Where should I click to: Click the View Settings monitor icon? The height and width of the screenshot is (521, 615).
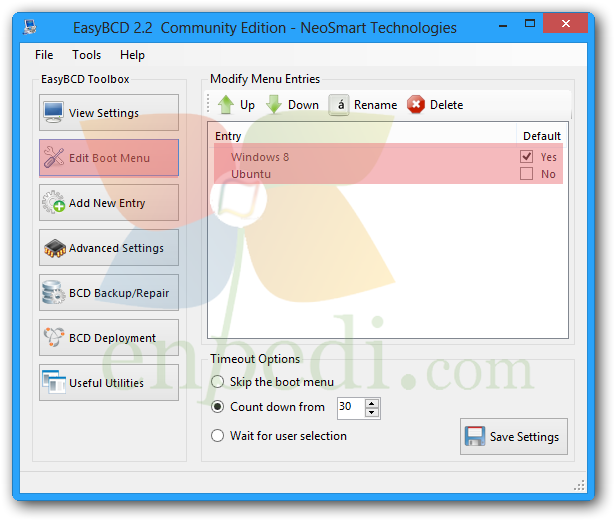tap(53, 113)
